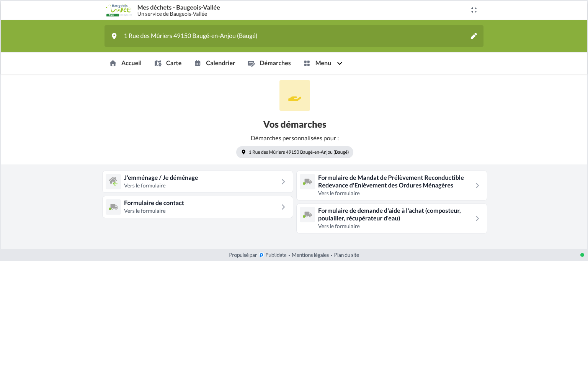Open the Carte menu item
Viewport: 588px width, 368px height.
click(x=168, y=63)
